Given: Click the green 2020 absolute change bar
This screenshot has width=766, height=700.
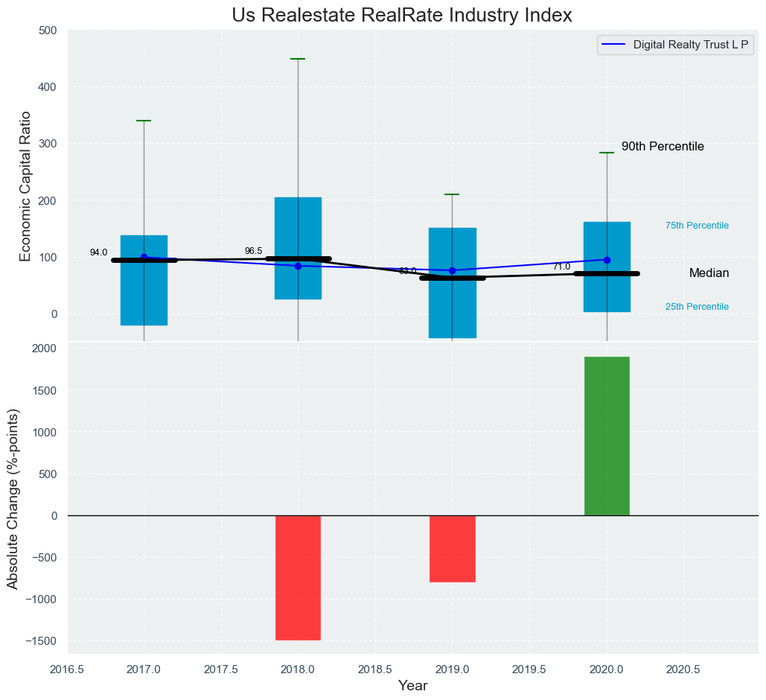Looking at the screenshot, I should (x=607, y=436).
